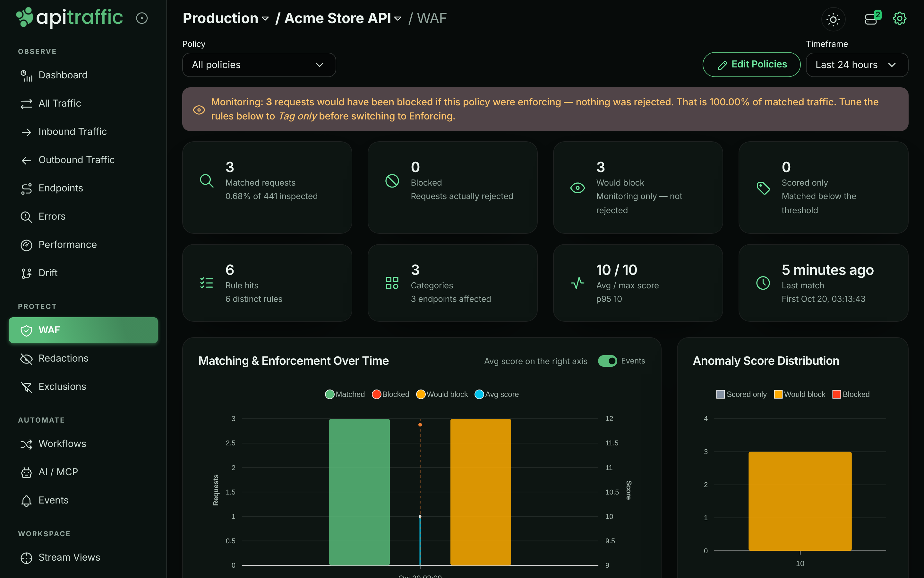Click the Categories grid icon

(392, 283)
